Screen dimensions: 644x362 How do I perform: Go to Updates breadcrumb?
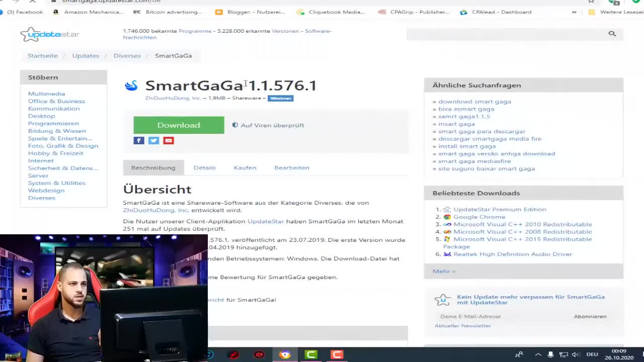[86, 56]
